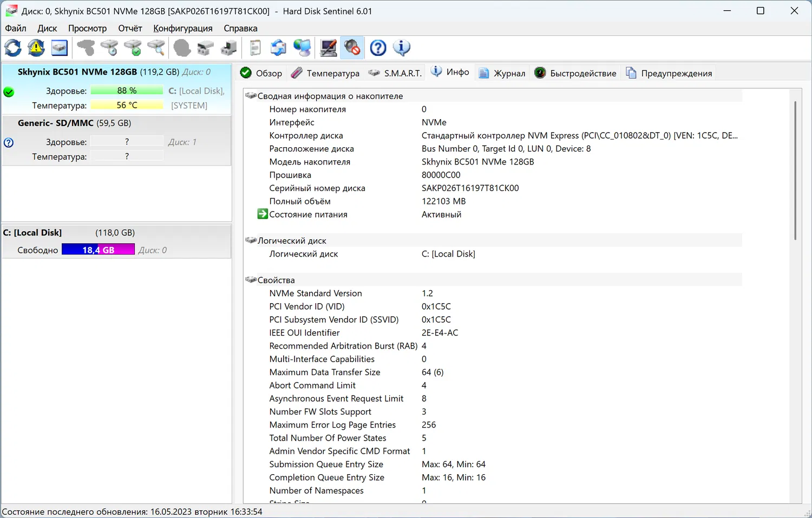This screenshot has height=518, width=812.
Task: Click the Серийный номер диска row label
Action: click(x=317, y=188)
